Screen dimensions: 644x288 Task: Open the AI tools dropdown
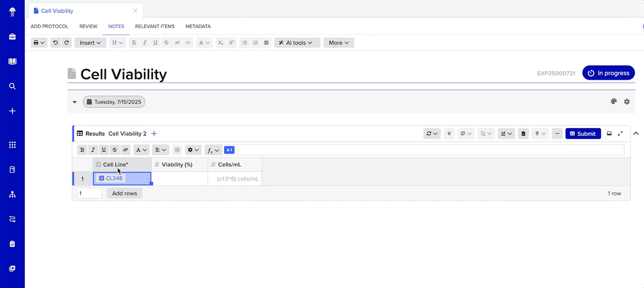[297, 43]
